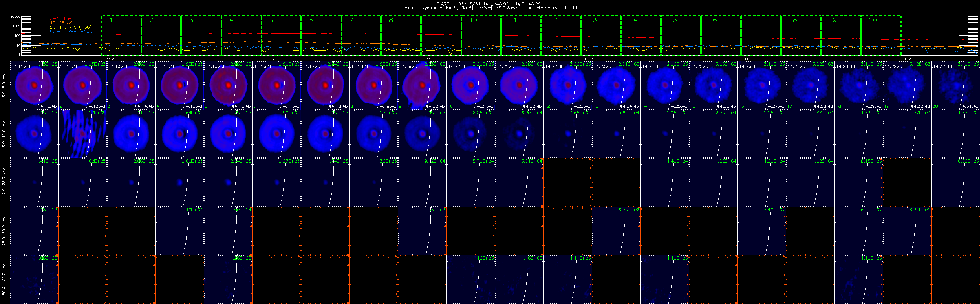Click the '25.0-50.0 keV' row label
The image size is (980, 304).
point(4,231)
